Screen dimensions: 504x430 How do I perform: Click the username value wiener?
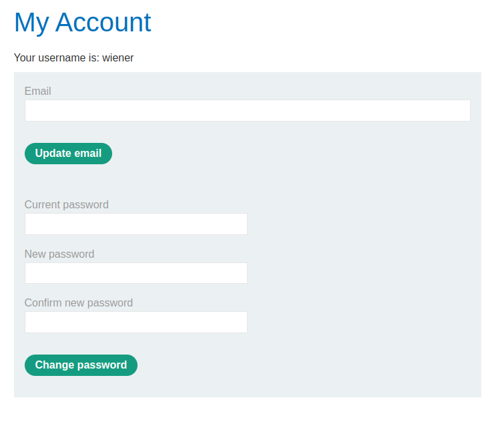[118, 58]
